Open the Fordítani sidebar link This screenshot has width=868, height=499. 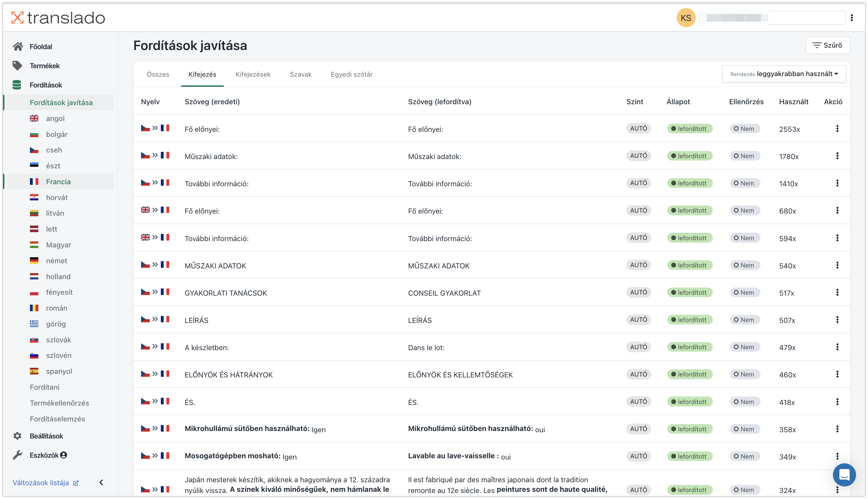point(45,387)
